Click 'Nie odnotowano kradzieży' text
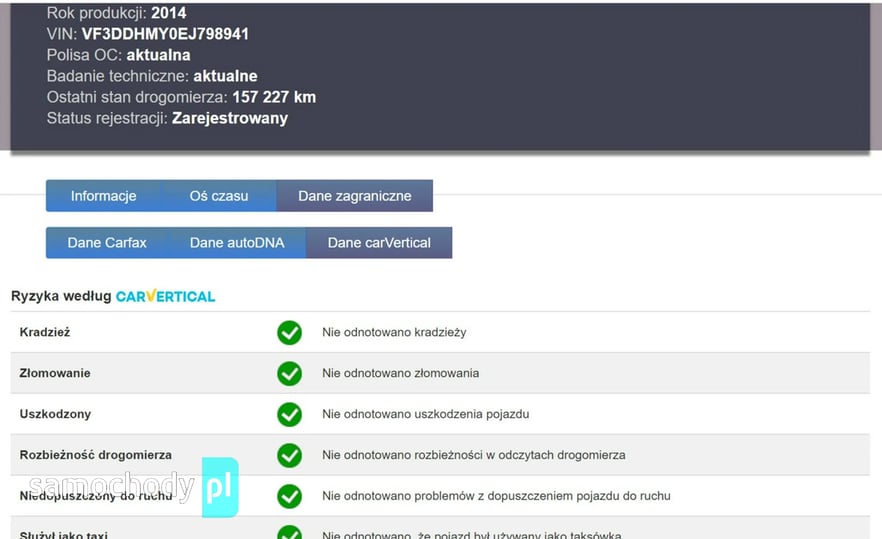This screenshot has width=882, height=539. [x=394, y=333]
